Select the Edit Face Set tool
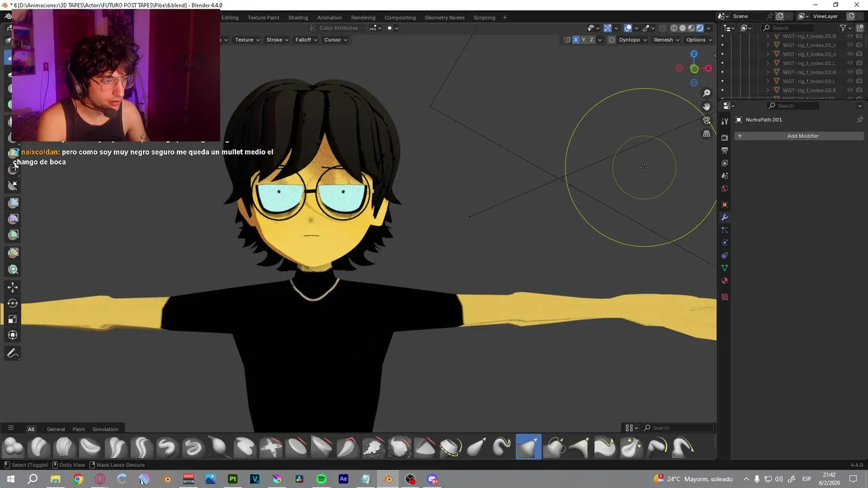Screen dimensions: 868x488 tap(13, 252)
